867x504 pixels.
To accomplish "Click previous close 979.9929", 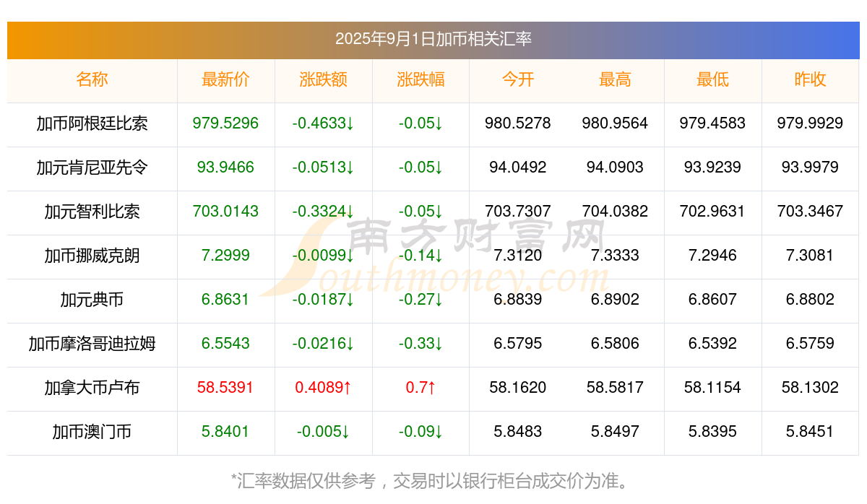I will 810,123.
